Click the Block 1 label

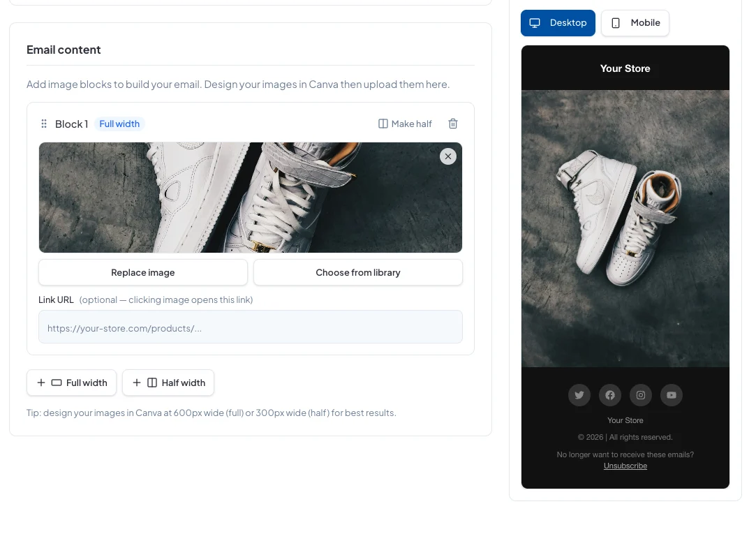pyautogui.click(x=71, y=124)
